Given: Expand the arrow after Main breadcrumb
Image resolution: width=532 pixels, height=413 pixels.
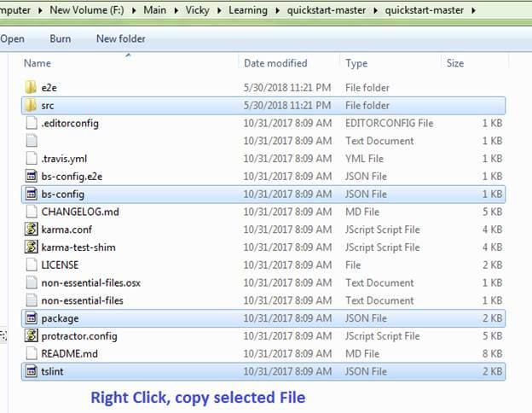Looking at the screenshot, I should coord(176,10).
